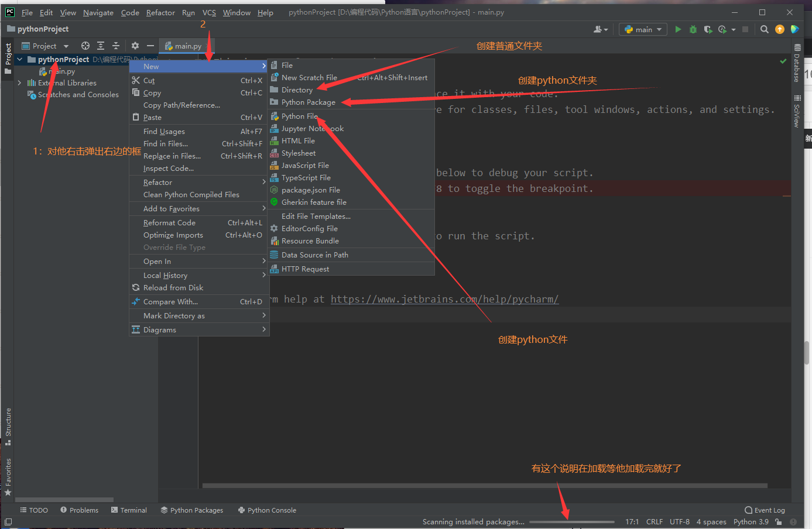
Task: Toggle tool window bars icon at bottom-left
Action: tap(8, 521)
